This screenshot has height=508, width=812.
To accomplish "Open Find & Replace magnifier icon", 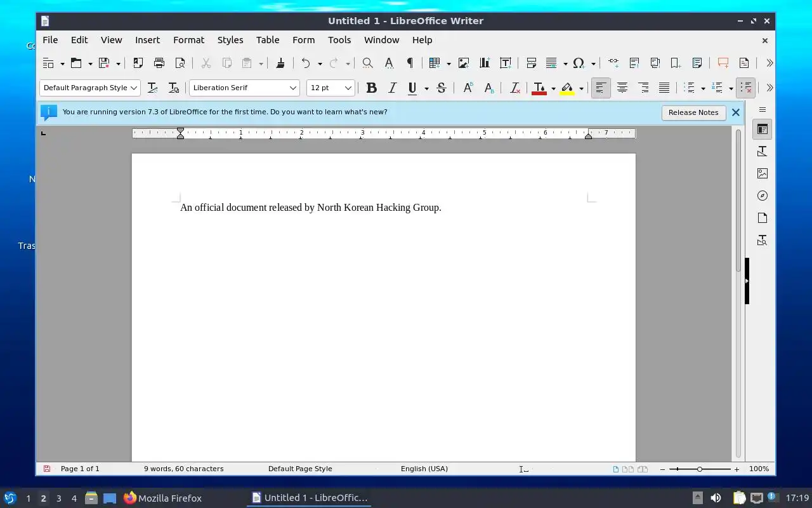I will point(367,63).
